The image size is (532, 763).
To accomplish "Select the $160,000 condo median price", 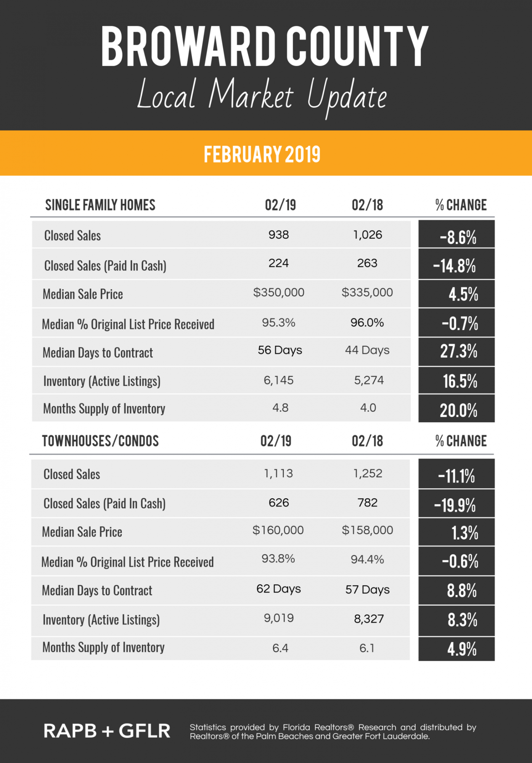I will pyautogui.click(x=278, y=530).
